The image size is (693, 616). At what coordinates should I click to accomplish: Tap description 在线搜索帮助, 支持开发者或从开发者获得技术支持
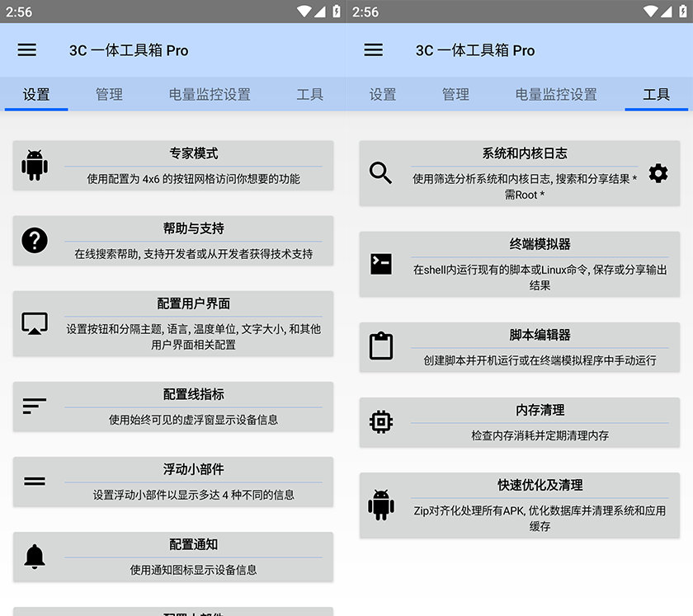tap(194, 254)
